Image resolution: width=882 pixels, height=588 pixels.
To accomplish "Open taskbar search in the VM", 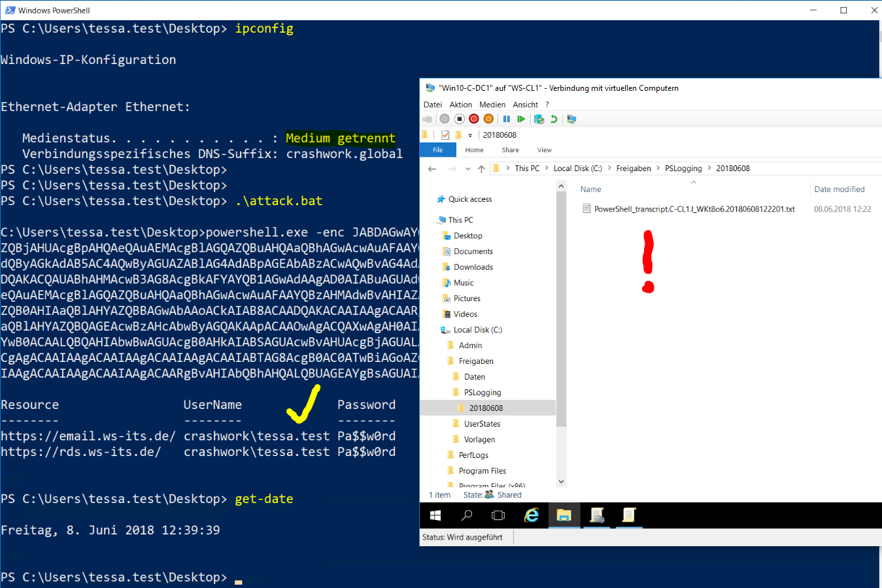I will tap(467, 515).
